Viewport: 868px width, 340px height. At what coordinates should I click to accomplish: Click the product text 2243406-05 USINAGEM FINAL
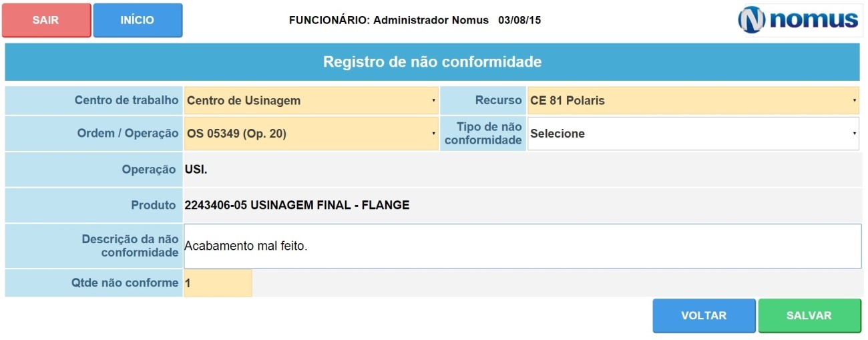(266, 205)
